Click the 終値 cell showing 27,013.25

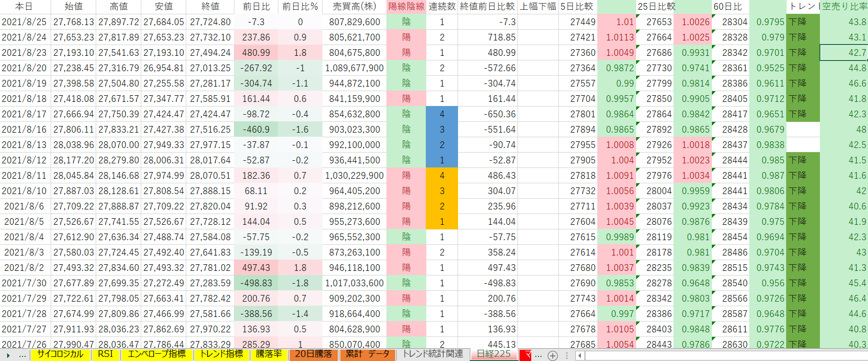(x=210, y=68)
